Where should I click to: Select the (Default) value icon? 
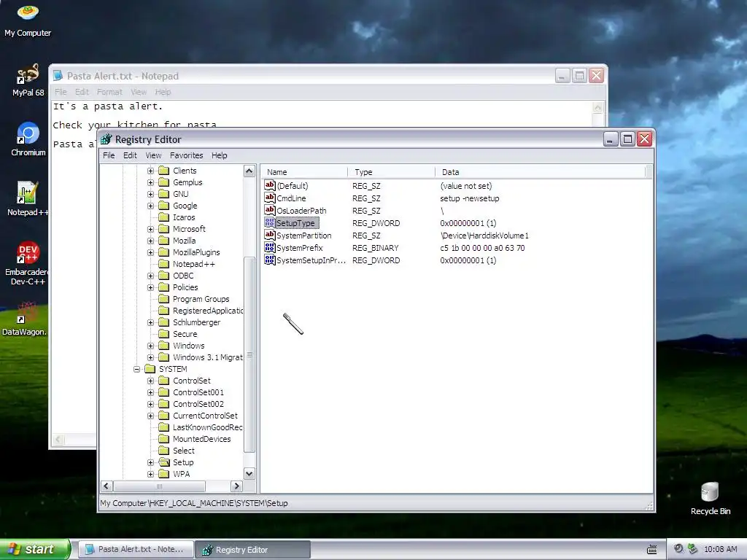[x=270, y=185]
